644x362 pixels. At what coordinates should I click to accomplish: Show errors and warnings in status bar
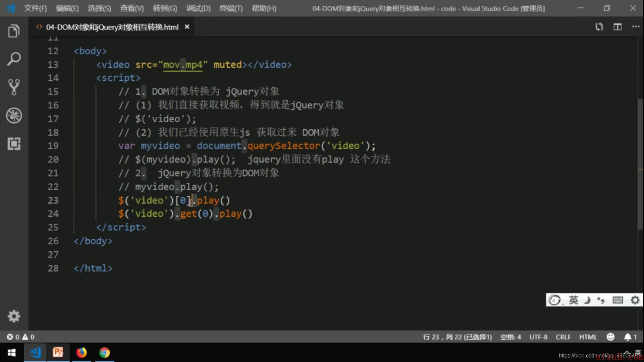[20, 337]
